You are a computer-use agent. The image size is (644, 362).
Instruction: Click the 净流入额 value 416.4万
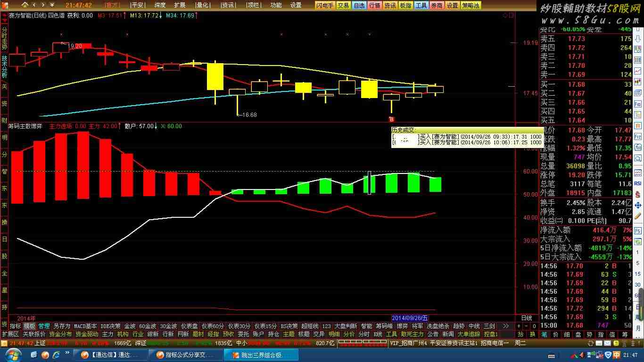(x=604, y=230)
